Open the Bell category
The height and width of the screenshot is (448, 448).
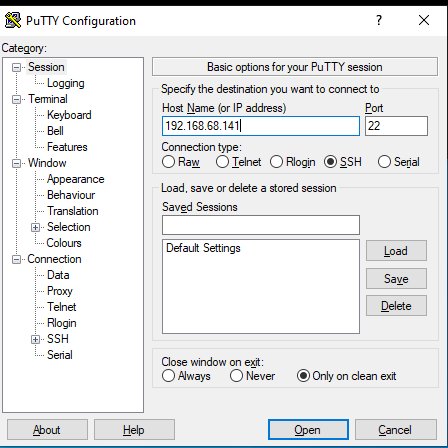tap(55, 131)
